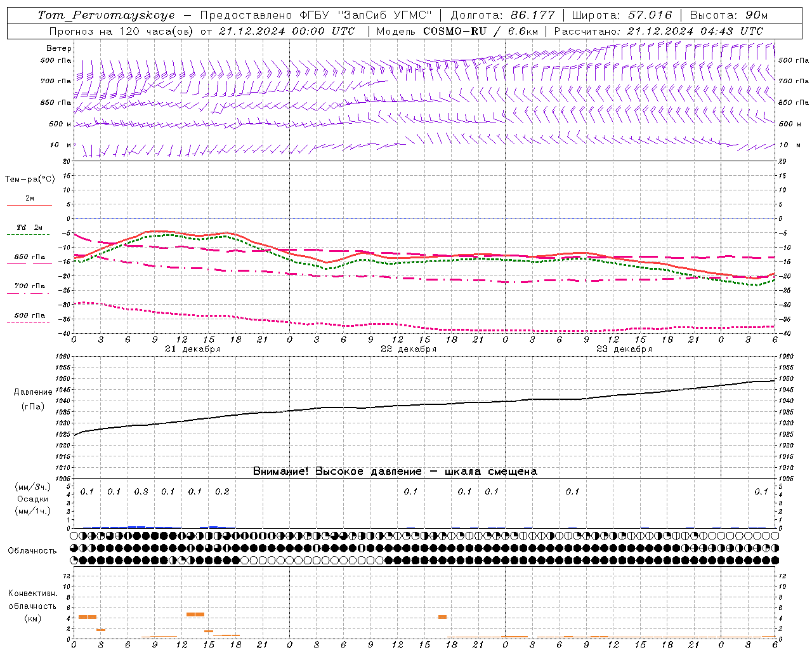Click the high pressure warning text 'Внимание!'
Viewport: 812px width, 650px height.
click(x=281, y=472)
